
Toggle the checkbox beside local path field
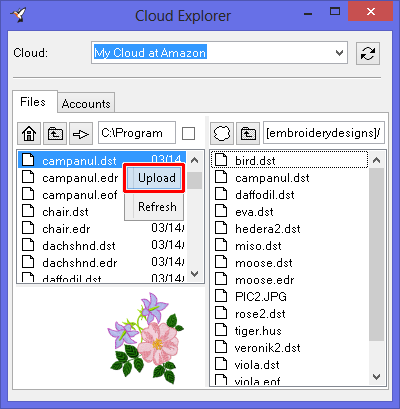coord(188,134)
